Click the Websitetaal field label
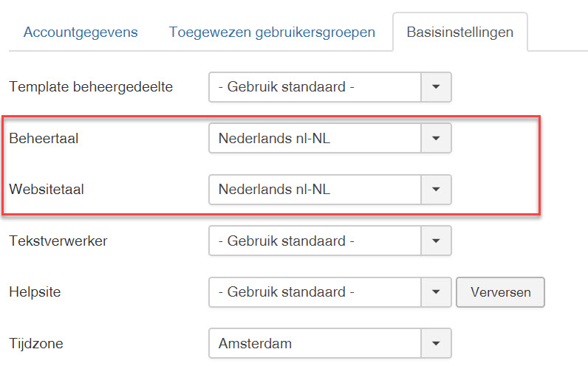Screen dimensions: 588x366 [47, 190]
